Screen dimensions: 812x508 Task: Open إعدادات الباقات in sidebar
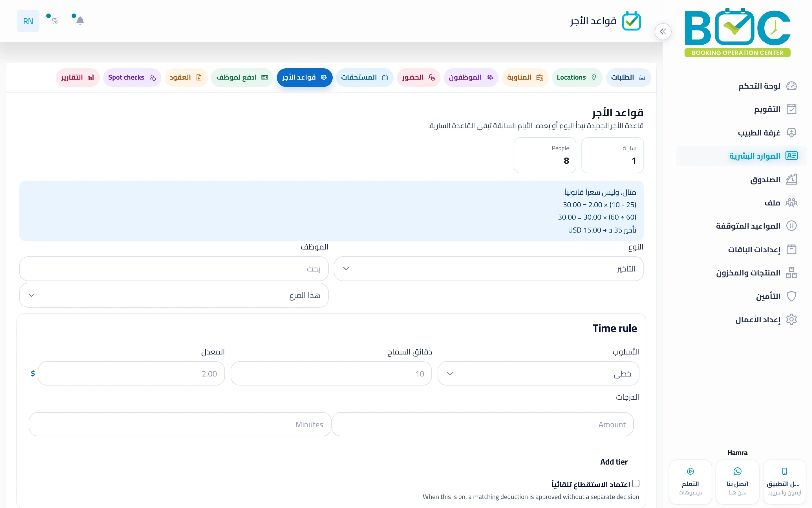point(741,249)
